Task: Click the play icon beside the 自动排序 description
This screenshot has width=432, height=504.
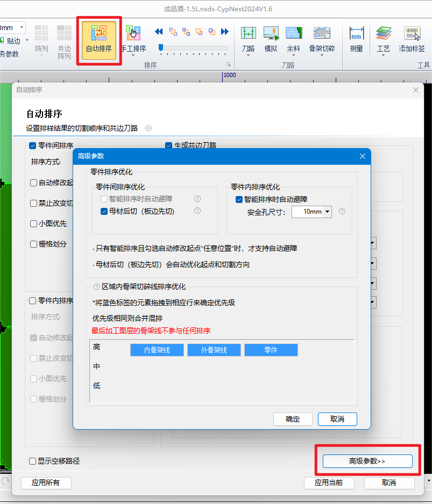Action: [148, 128]
